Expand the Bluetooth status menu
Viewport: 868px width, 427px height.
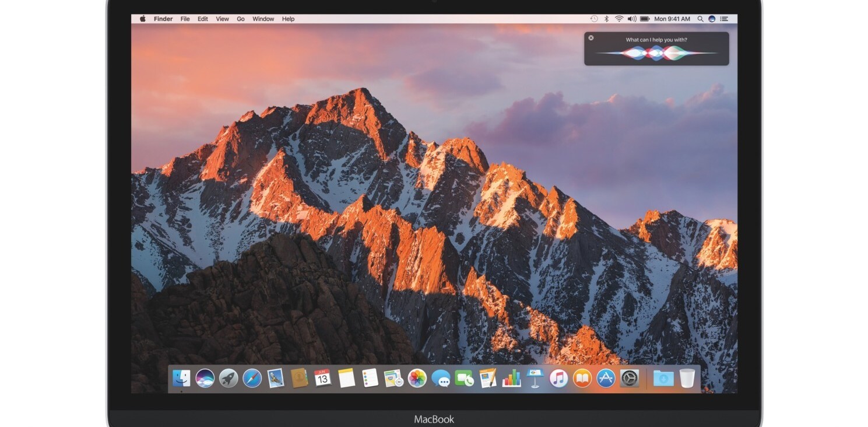point(606,19)
